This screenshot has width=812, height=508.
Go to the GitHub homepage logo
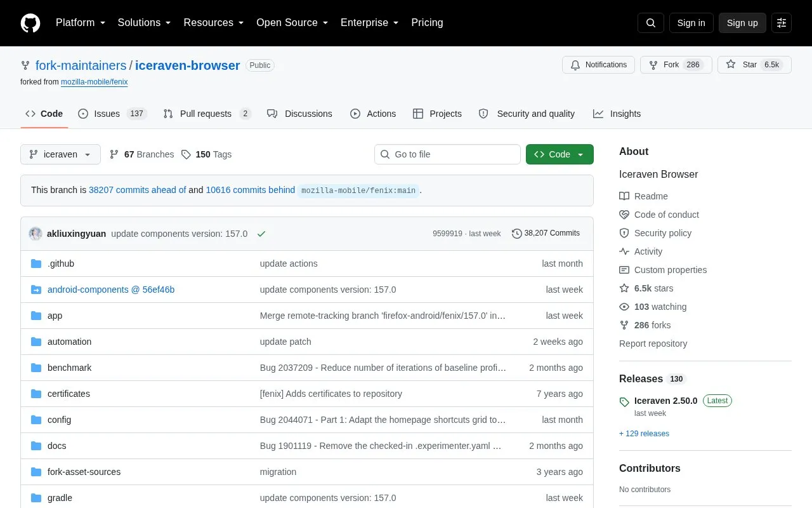tap(30, 23)
